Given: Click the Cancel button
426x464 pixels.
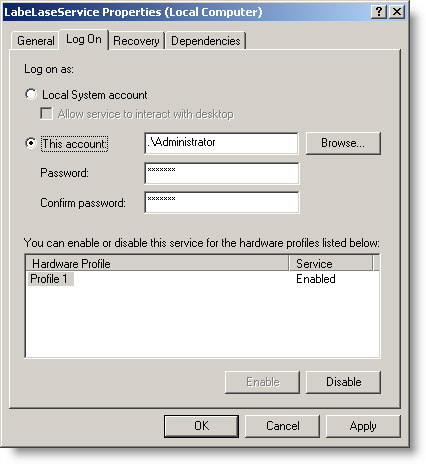Looking at the screenshot, I should [282, 426].
